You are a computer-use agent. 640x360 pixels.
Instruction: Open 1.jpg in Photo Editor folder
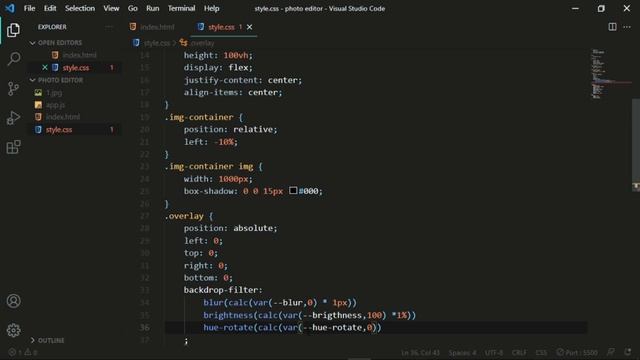[x=54, y=93]
